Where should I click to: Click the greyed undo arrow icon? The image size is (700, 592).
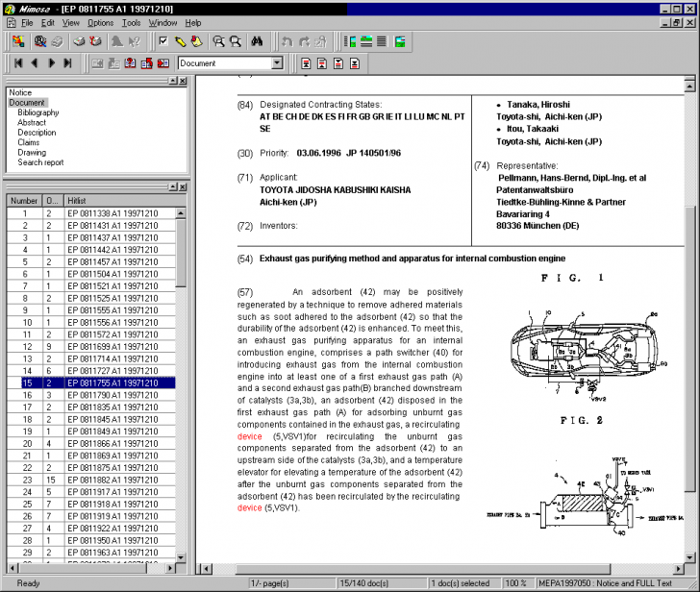click(287, 41)
